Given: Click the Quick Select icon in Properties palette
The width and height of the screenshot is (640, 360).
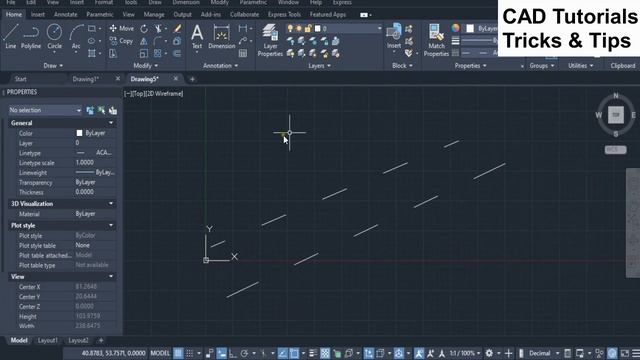Looking at the screenshot, I should pyautogui.click(x=113, y=110).
